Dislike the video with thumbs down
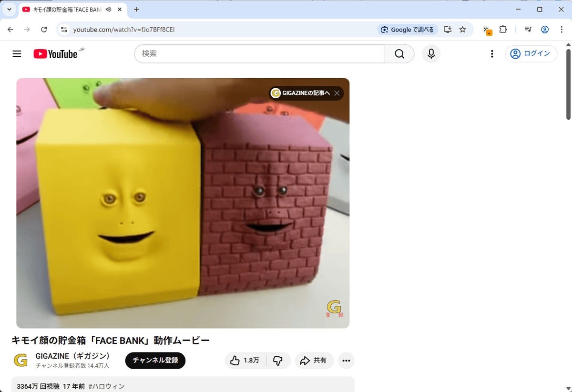 (x=278, y=361)
